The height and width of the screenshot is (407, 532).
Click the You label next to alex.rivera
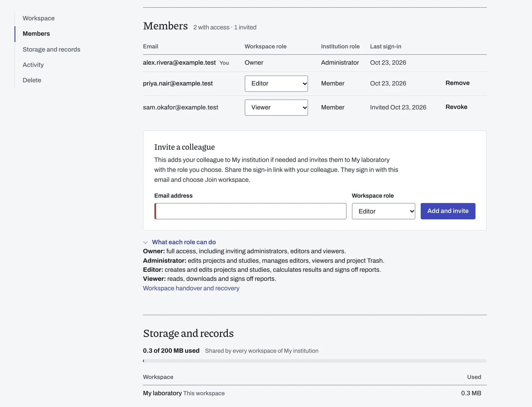(224, 63)
